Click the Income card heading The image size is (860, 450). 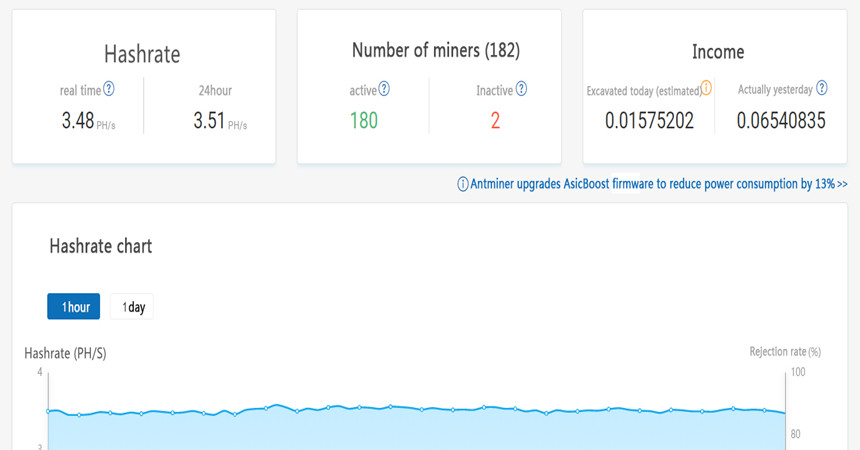tap(717, 52)
